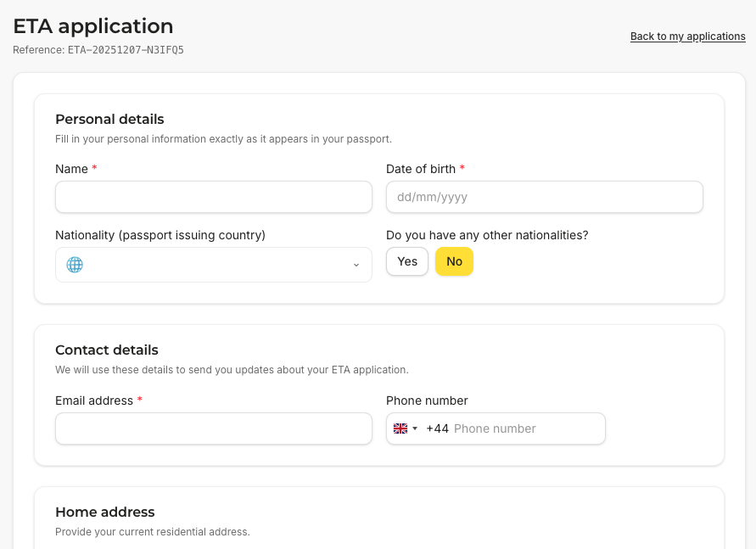The width and height of the screenshot is (756, 549).
Task: Click the Date of birth label
Action: 421,169
